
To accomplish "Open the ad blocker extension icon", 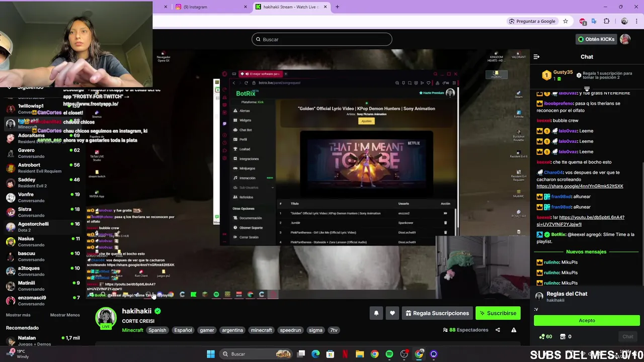I will [x=583, y=21].
